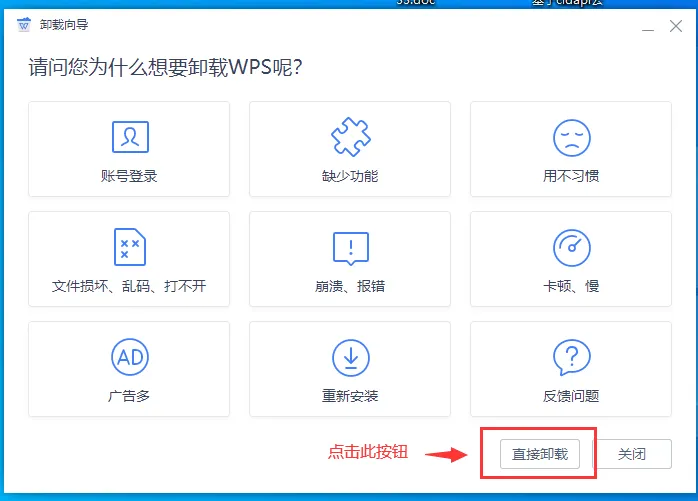Click the 直接卸载 button

[540, 454]
